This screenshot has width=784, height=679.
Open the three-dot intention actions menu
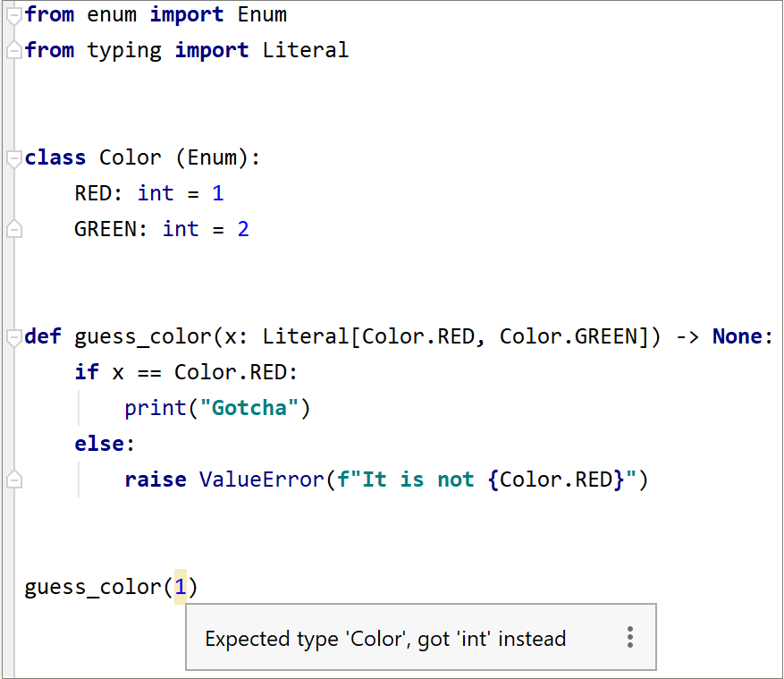[x=630, y=636]
